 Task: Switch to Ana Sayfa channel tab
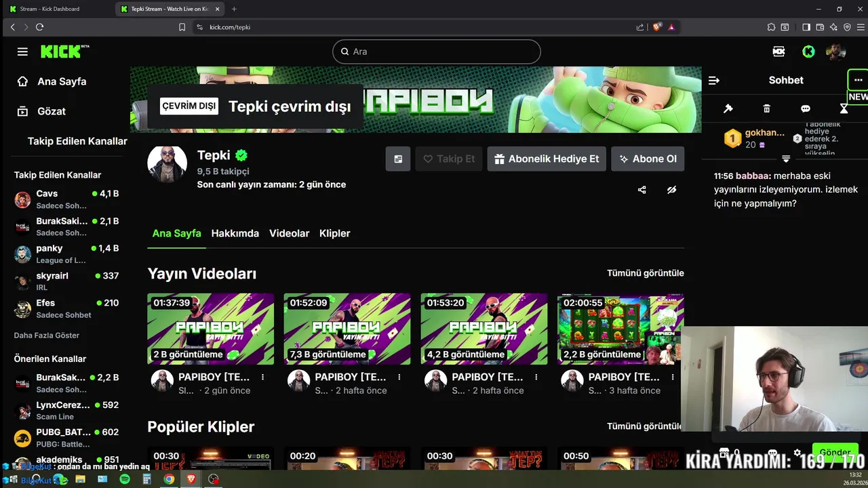[176, 233]
